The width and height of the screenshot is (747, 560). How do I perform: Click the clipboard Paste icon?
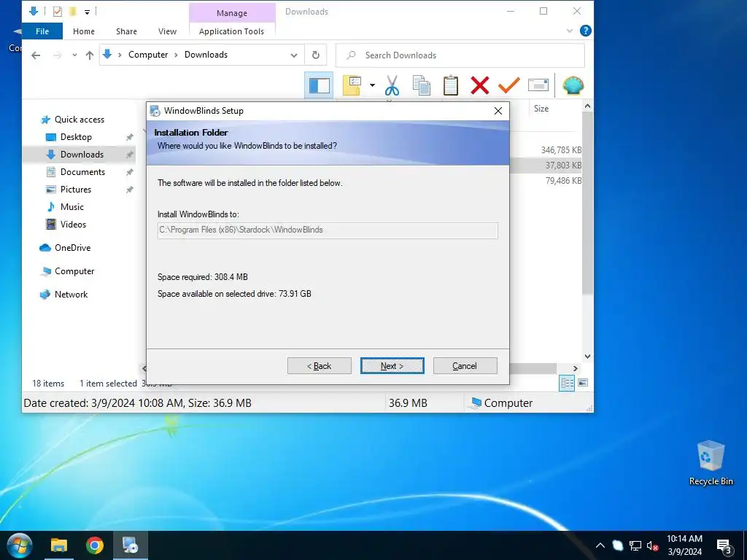coord(451,86)
